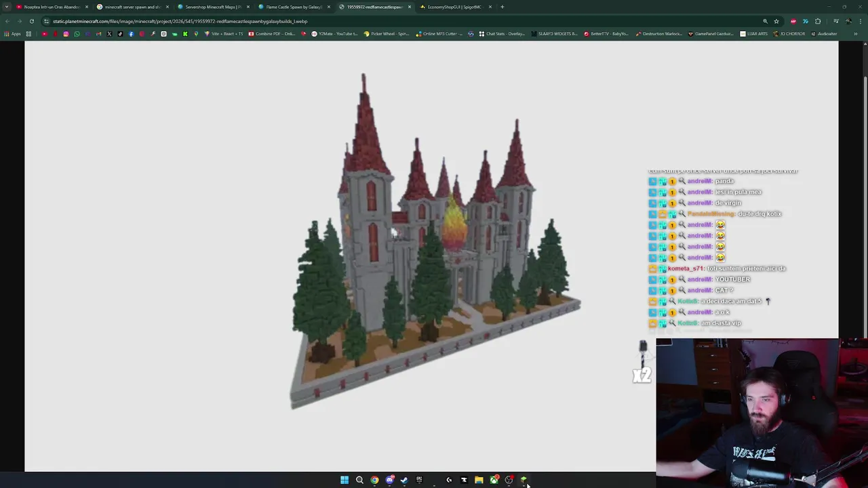Open the Windows Start menu
The image size is (868, 488).
pos(344,480)
